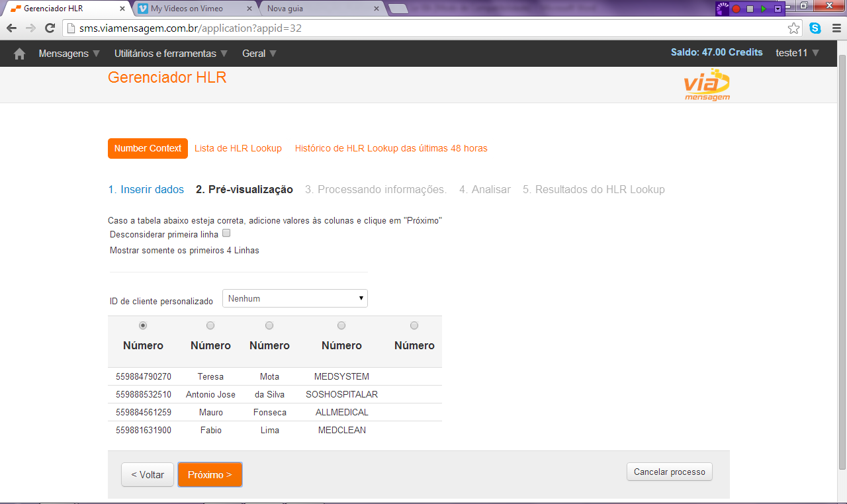The image size is (847, 504).
Task: Click step 5. Resultados do HLR Lookup
Action: click(594, 189)
